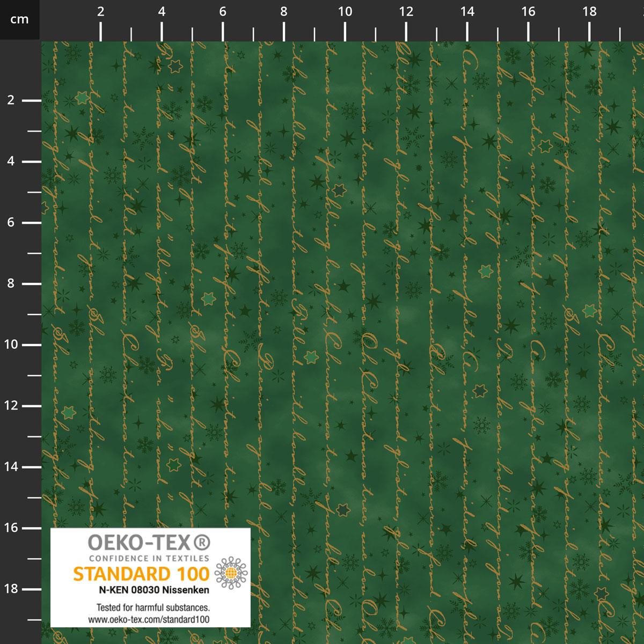Image resolution: width=644 pixels, height=644 pixels.
Task: Click the 18 mark on the top ruler
Action: tap(589, 12)
